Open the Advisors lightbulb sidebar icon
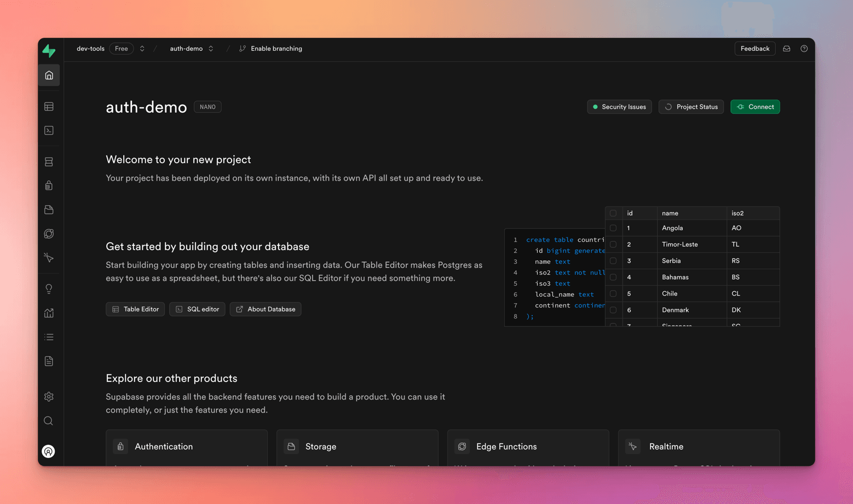 (49, 289)
